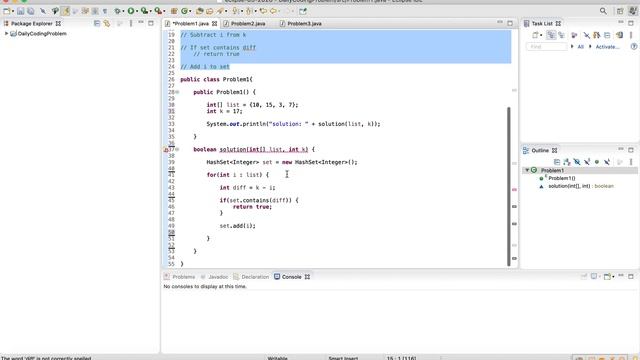
Task: Click the editor vertical scrollbar thumb
Action: tap(509, 186)
